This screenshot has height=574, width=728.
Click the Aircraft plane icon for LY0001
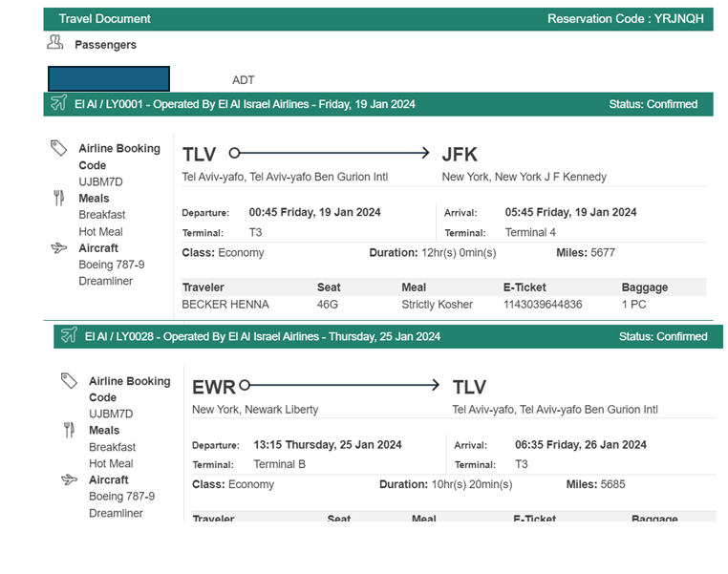tap(59, 247)
